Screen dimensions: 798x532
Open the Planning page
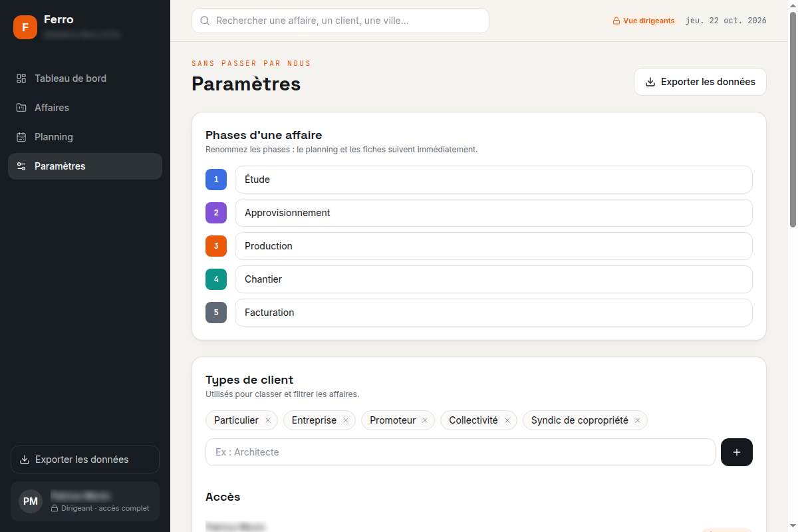click(85, 137)
